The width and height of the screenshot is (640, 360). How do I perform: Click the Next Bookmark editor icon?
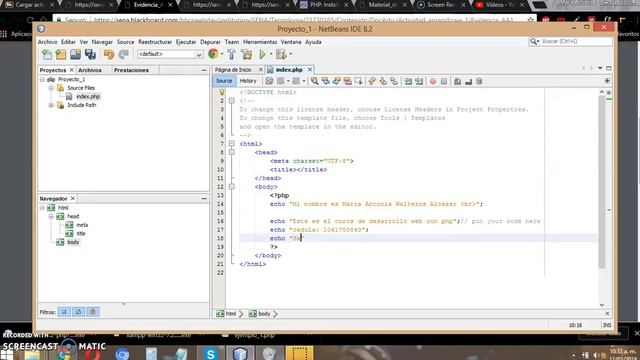click(383, 81)
